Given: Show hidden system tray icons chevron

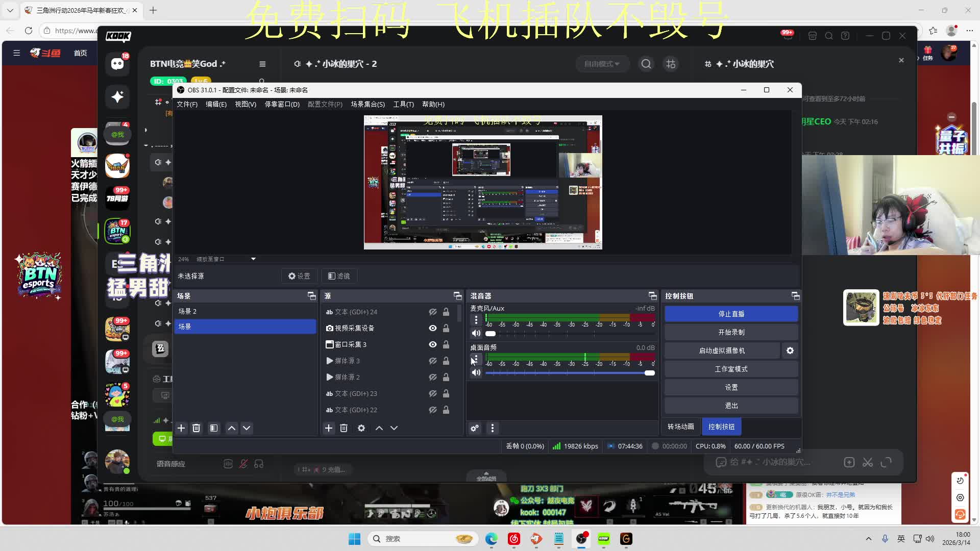Looking at the screenshot, I should (x=868, y=539).
